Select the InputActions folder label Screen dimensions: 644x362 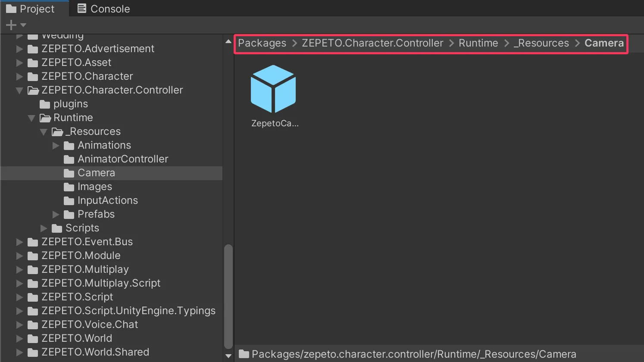tap(108, 201)
